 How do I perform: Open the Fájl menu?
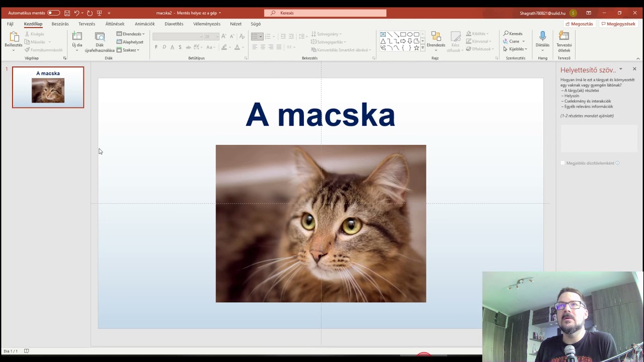pyautogui.click(x=10, y=24)
